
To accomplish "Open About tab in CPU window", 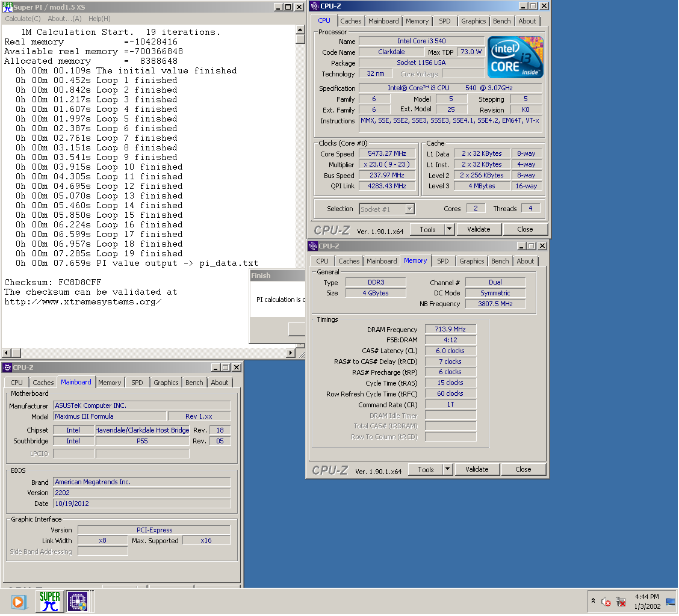I will 527,21.
